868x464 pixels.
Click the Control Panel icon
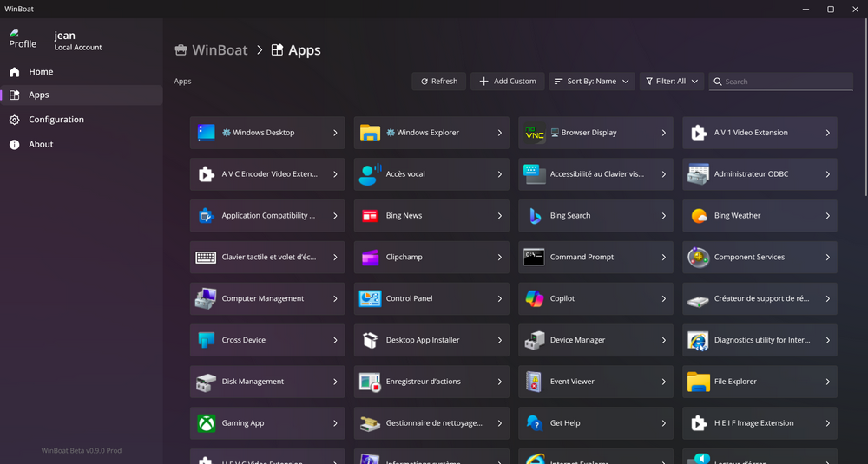370,298
